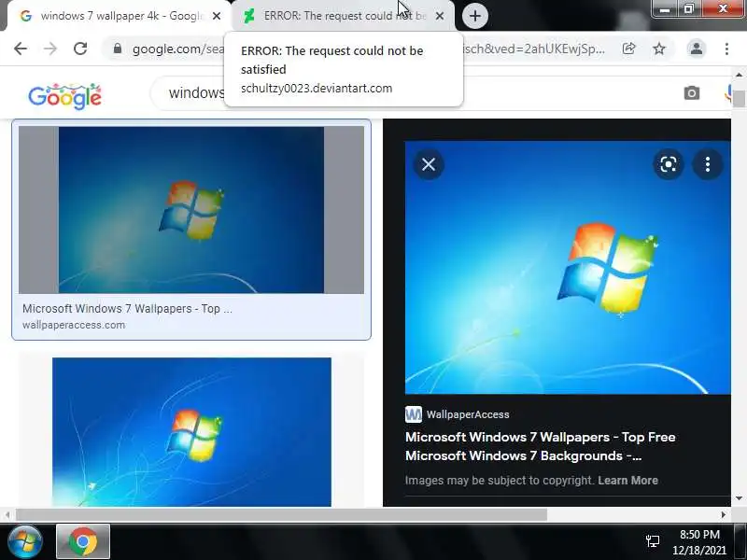This screenshot has height=560, width=747.
Task: Click the schultzy0023.deviantart.com tooltip text
Action: point(317,88)
